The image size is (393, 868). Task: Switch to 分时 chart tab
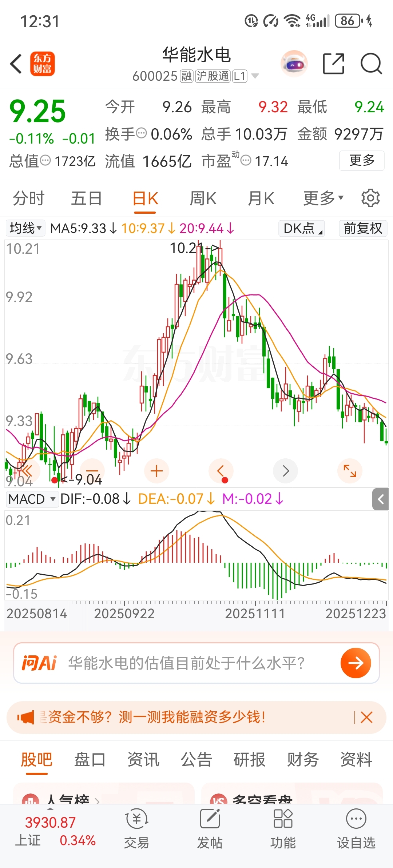pos(28,198)
